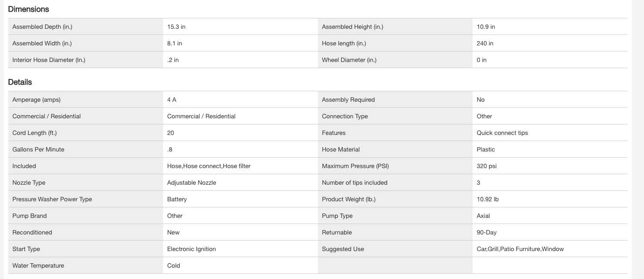Select the Amperage 4 A value
This screenshot has height=279, width=644.
[x=172, y=100]
